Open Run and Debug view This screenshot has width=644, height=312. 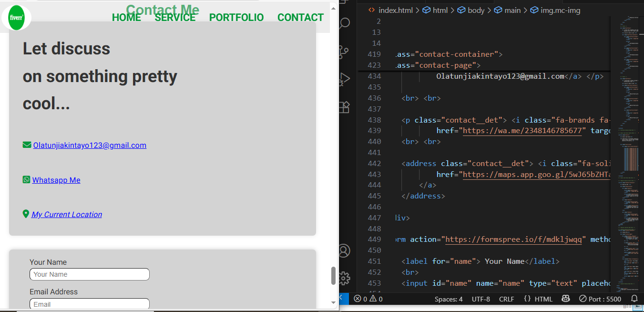[345, 79]
